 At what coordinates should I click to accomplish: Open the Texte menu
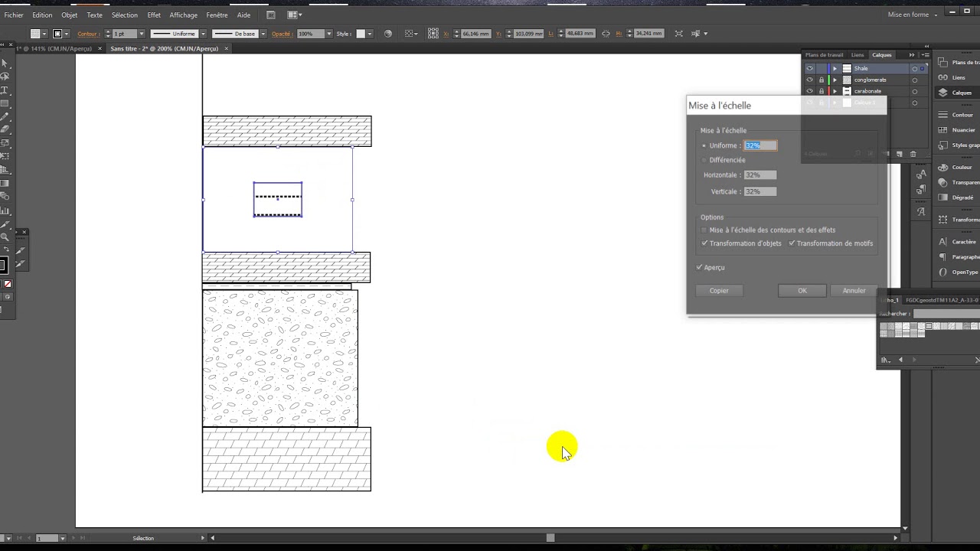pos(94,15)
